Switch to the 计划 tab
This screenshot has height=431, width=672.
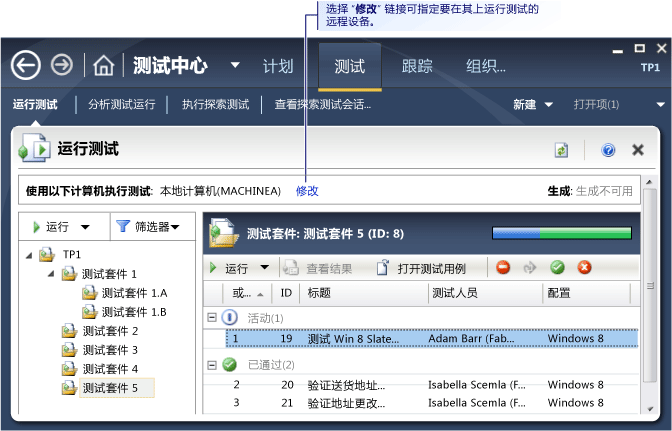[x=278, y=66]
